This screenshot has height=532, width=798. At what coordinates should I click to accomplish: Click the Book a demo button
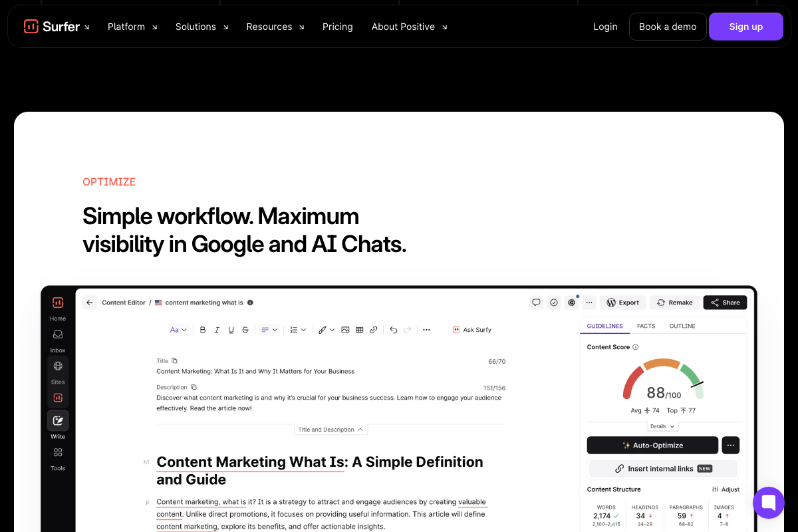(x=668, y=27)
